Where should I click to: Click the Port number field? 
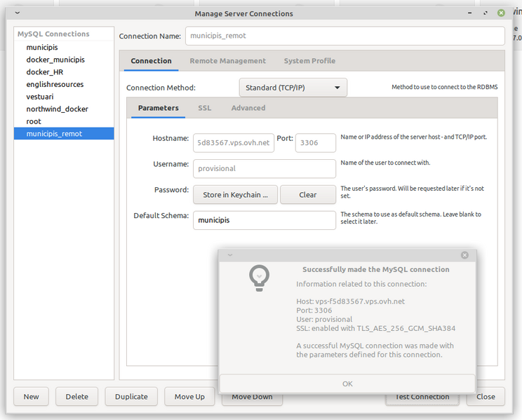[x=315, y=143]
